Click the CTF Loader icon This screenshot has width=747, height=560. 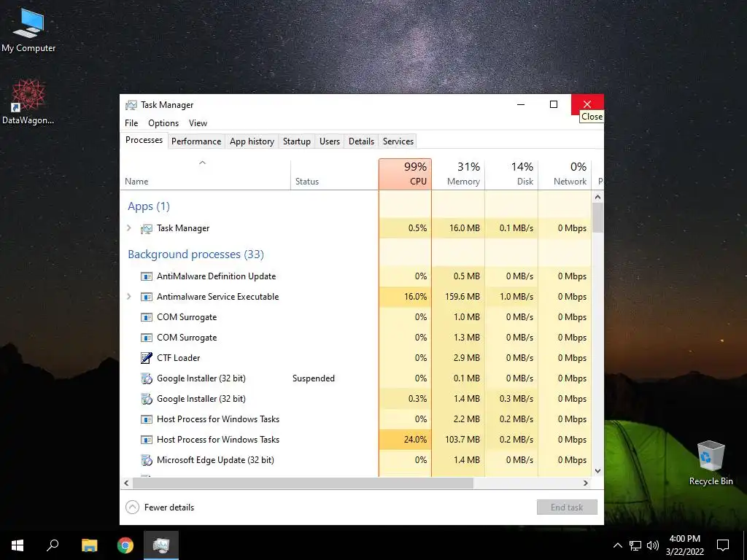pos(146,358)
